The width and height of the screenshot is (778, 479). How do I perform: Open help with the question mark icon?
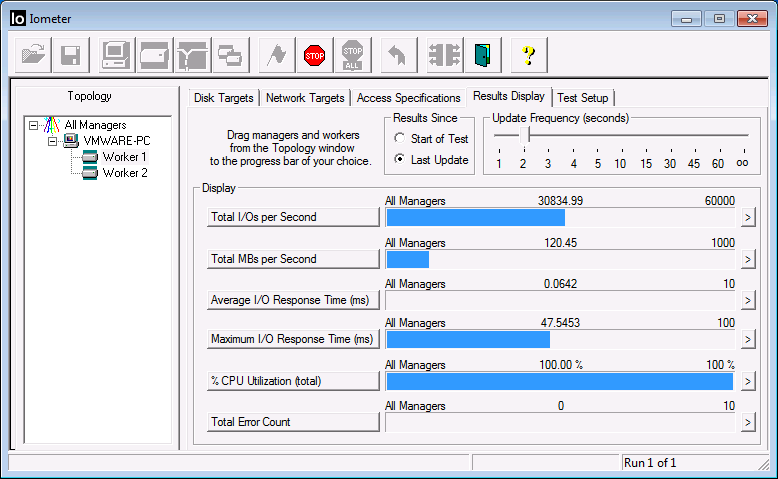(528, 55)
